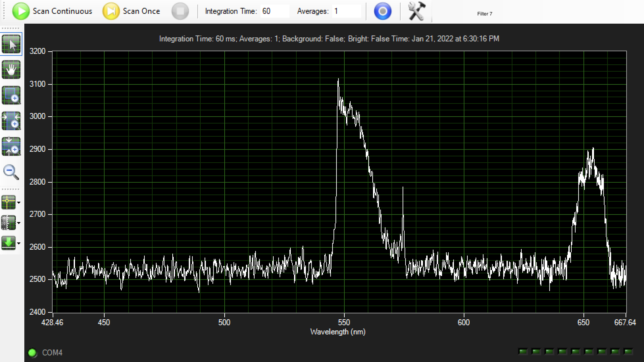Select the vertical zoom tool
The image size is (644, 362).
tap(11, 146)
